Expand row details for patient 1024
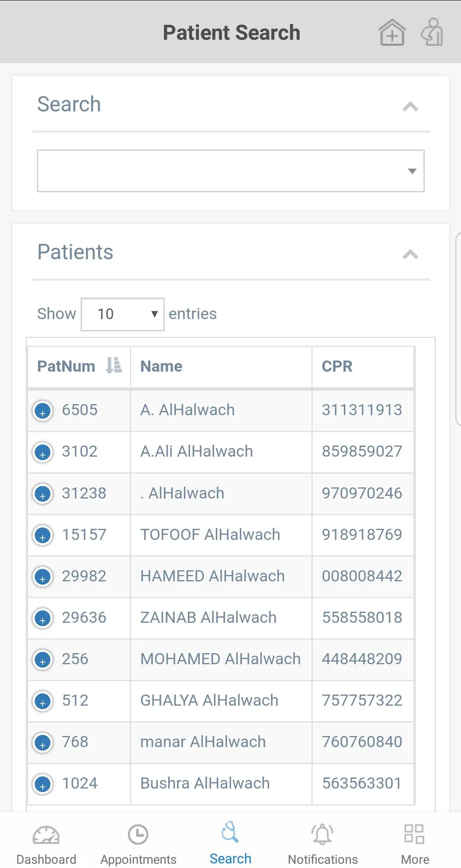Viewport: 461px width, 868px height. 43,784
